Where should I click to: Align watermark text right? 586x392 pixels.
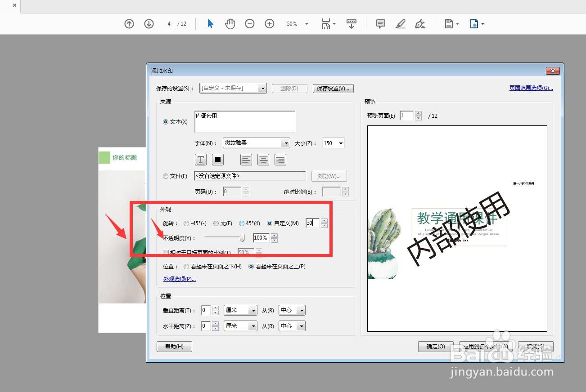[280, 160]
